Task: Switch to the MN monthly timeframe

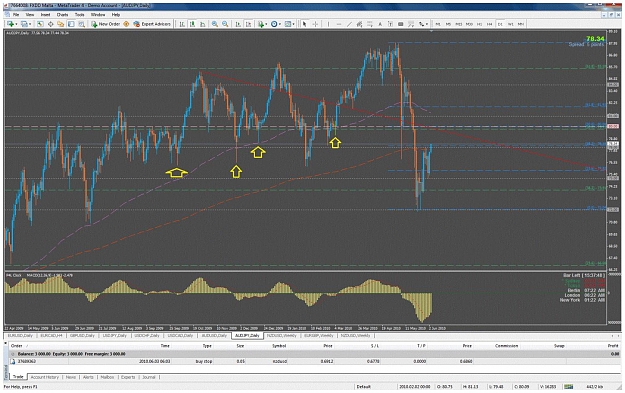Action: (x=521, y=24)
